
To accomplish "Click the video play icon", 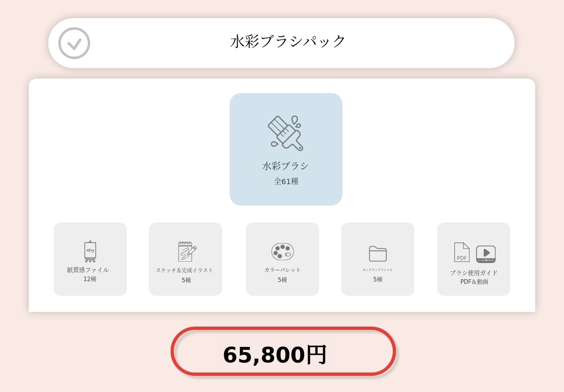I will pyautogui.click(x=486, y=254).
